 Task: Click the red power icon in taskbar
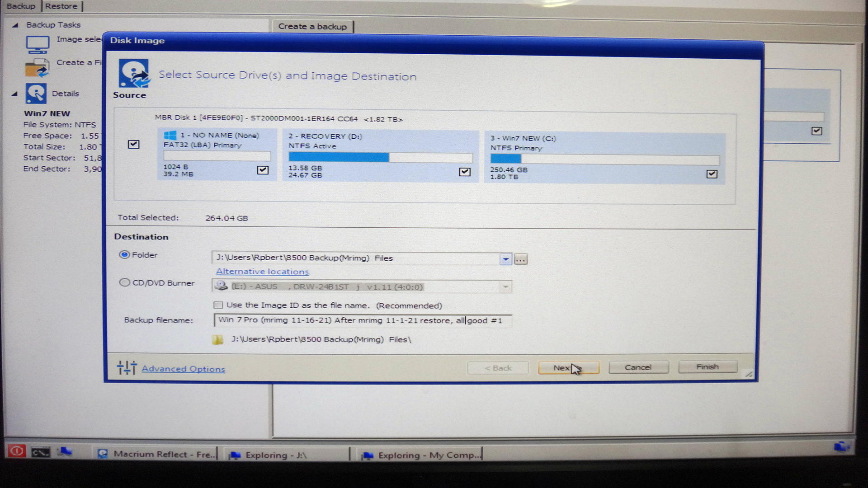tap(16, 450)
